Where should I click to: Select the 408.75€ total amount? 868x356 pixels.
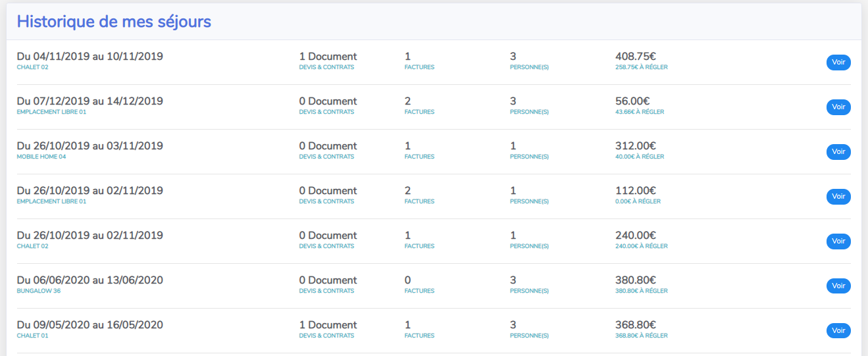tap(635, 57)
